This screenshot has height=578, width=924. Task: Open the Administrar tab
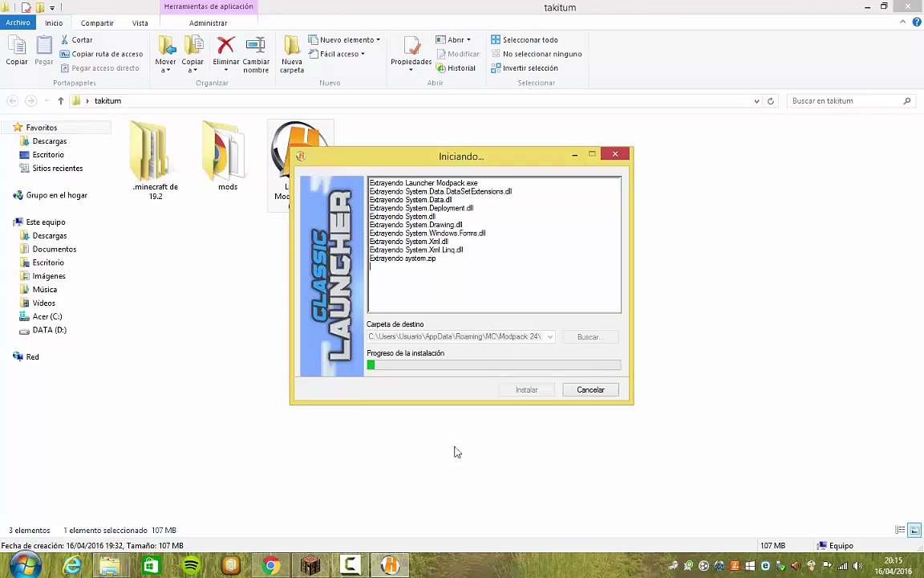tap(208, 23)
